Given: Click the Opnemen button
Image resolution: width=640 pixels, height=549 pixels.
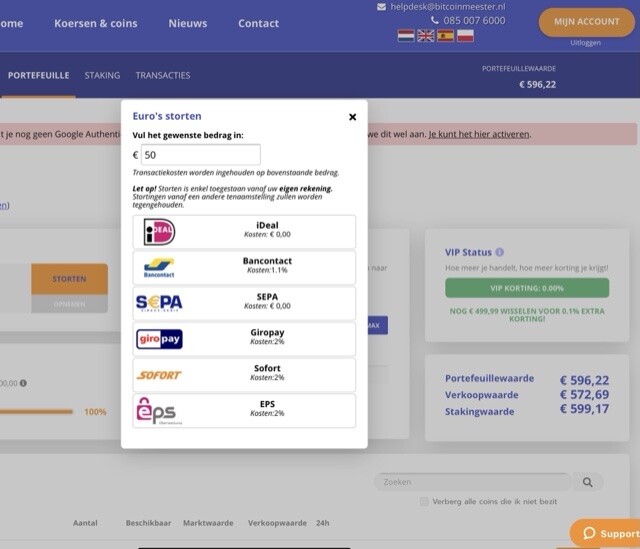Looking at the screenshot, I should coord(69,304).
